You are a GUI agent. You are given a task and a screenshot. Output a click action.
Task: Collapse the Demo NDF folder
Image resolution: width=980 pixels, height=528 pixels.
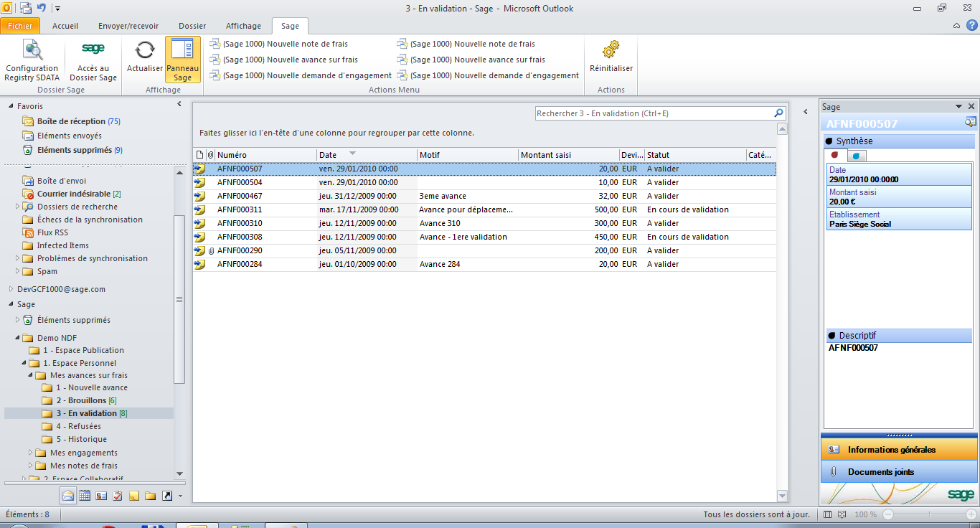(19, 338)
